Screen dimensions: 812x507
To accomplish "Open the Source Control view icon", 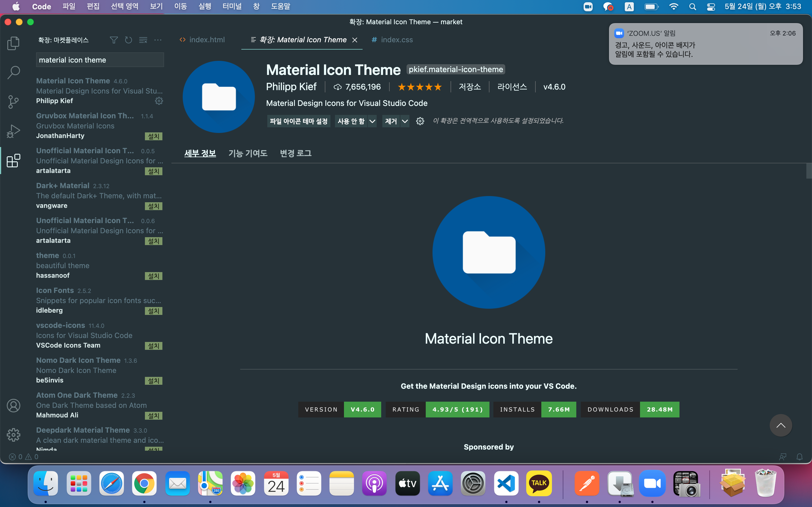I will pos(14,102).
